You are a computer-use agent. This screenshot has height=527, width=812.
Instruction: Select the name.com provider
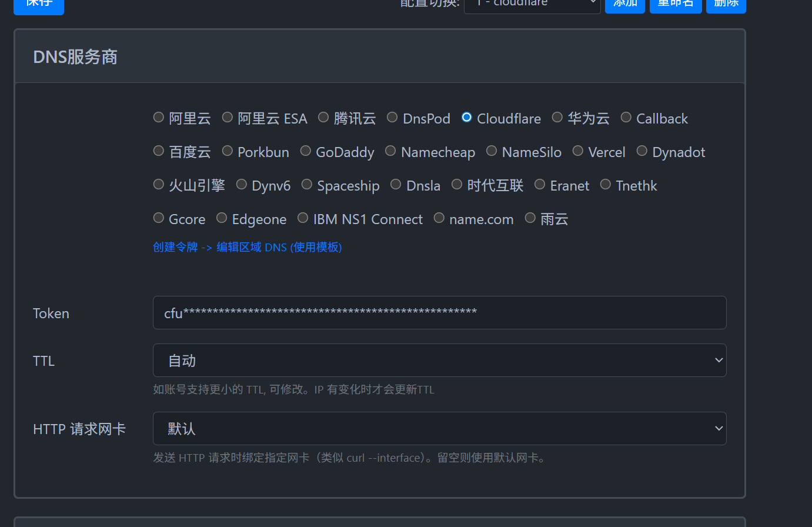439,218
